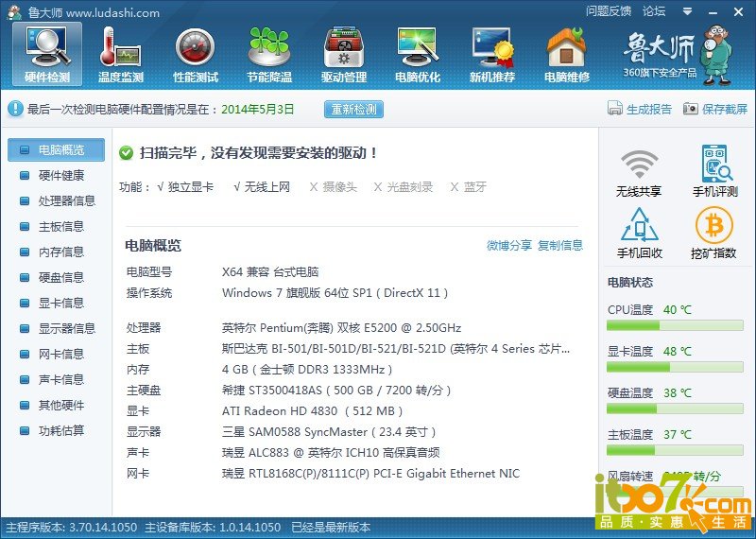Image resolution: width=756 pixels, height=539 pixels.
Task: Open 性能测试 performance test gauge icon
Action: [x=196, y=55]
